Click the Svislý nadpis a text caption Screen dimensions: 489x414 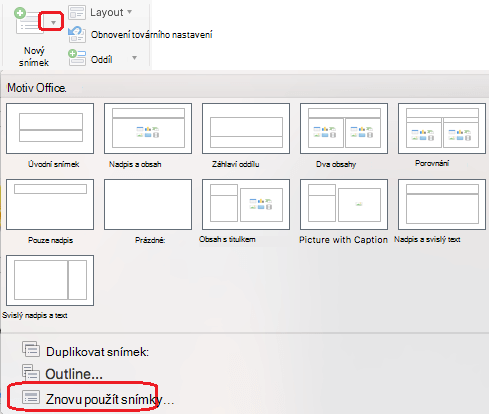(35, 315)
